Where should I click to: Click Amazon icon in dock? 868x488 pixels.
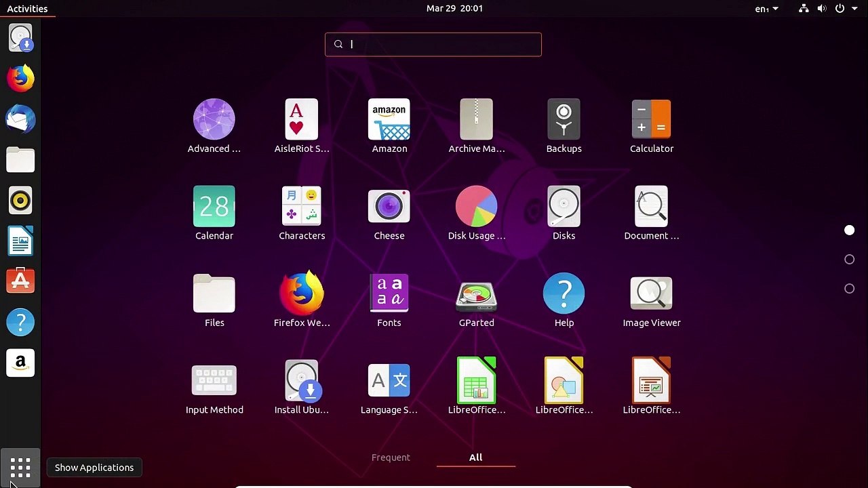pos(20,363)
